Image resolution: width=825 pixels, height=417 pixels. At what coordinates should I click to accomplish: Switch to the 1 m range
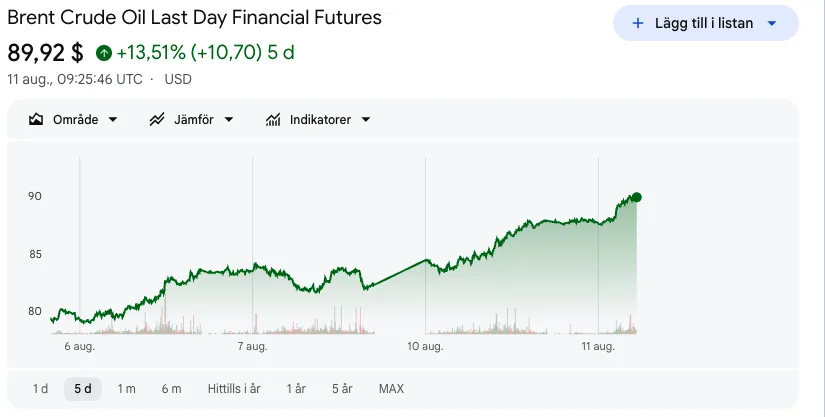coord(126,389)
